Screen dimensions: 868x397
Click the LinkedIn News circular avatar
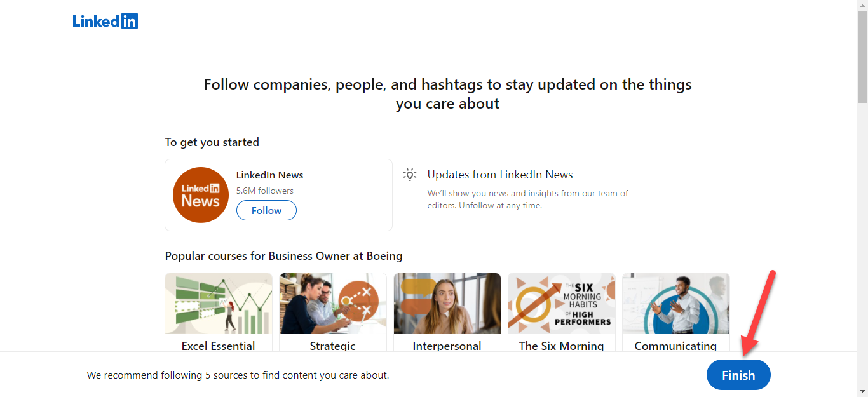[x=201, y=195]
